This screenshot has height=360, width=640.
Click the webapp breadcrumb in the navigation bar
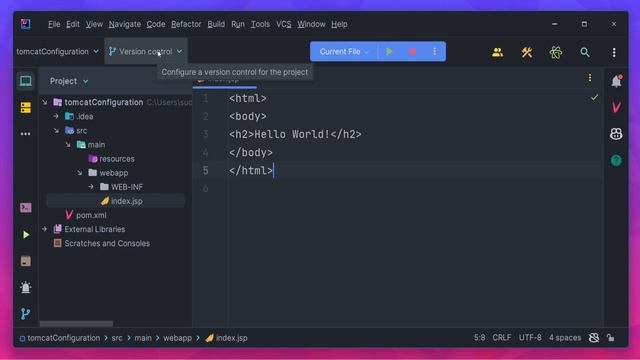[178, 338]
